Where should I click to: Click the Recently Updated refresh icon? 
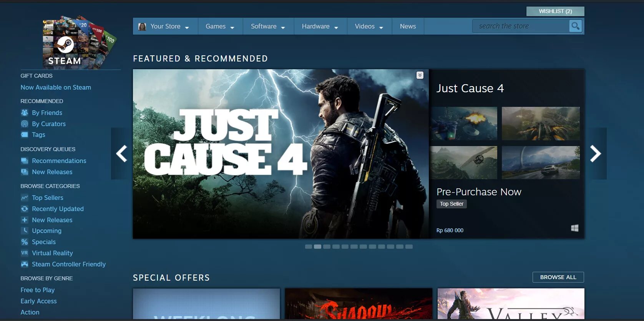25,209
